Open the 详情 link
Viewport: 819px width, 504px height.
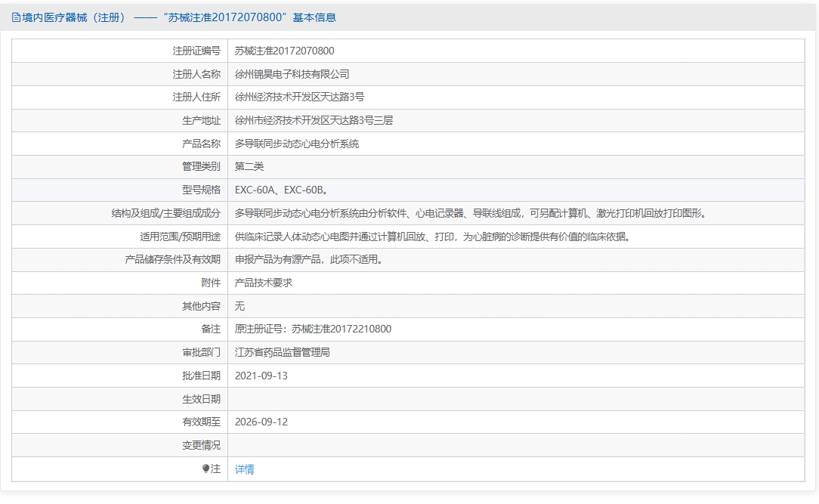coord(245,469)
